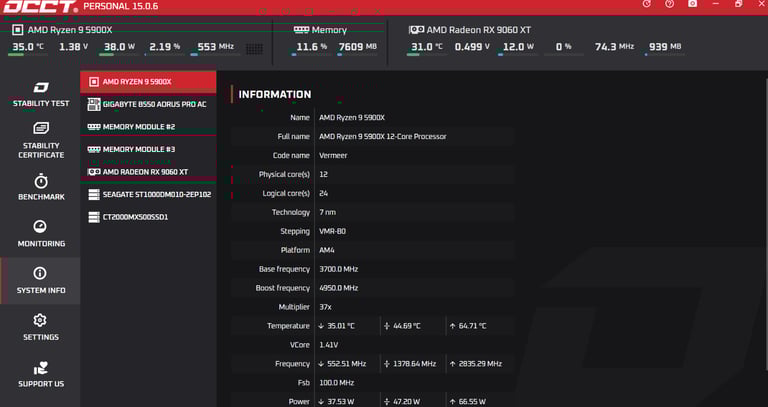Open the Stability Certificate section
Screen dimensions: 768x407
pyautogui.click(x=41, y=141)
